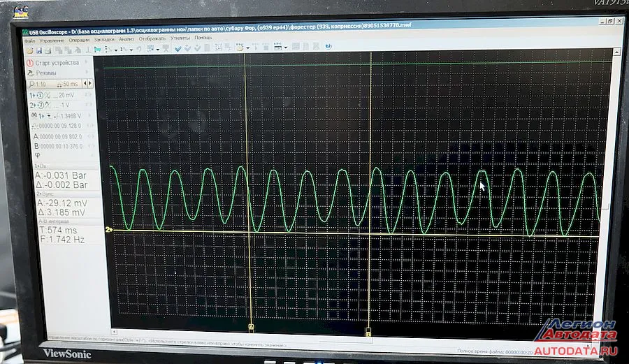Click the trigger binoculars icon

point(34,116)
